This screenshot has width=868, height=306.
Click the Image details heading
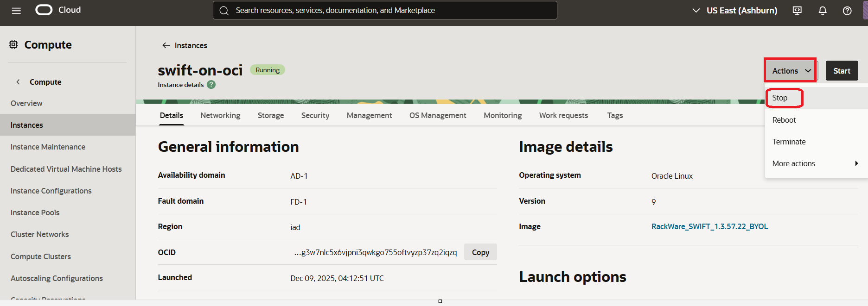pyautogui.click(x=566, y=147)
